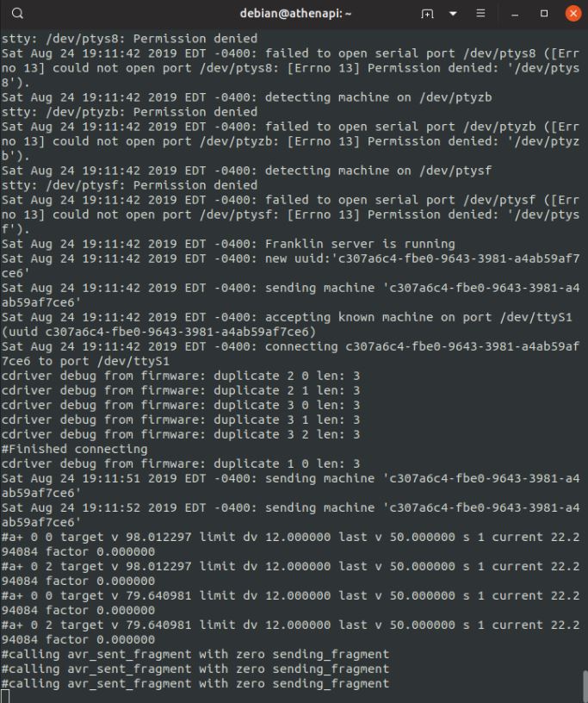Click the maximize icon

(x=542, y=14)
